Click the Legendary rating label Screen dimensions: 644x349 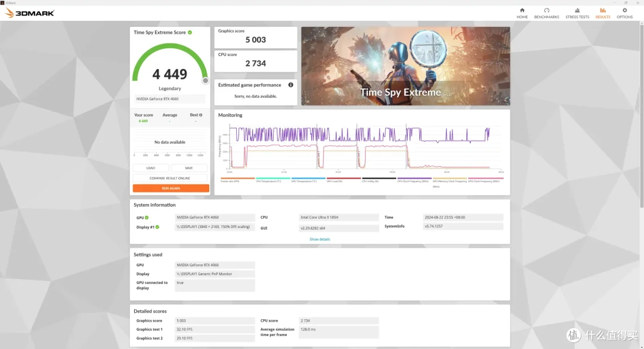(x=169, y=89)
